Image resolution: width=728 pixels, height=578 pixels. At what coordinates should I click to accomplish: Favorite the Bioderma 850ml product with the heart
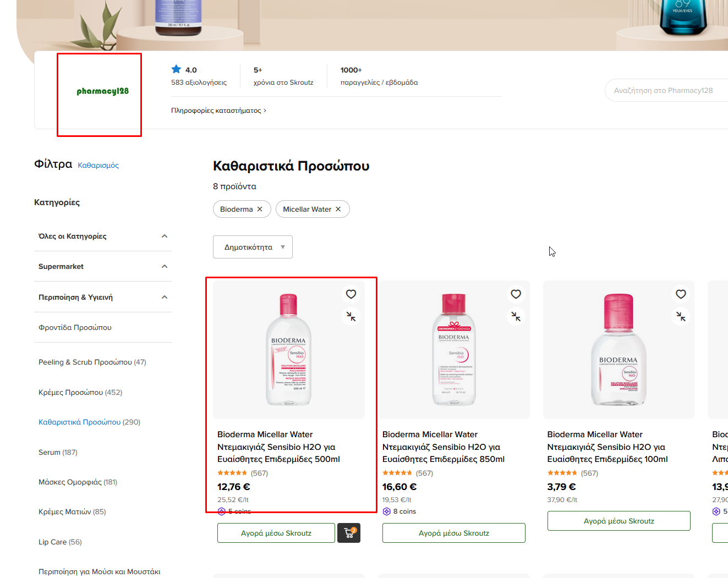pyautogui.click(x=516, y=294)
